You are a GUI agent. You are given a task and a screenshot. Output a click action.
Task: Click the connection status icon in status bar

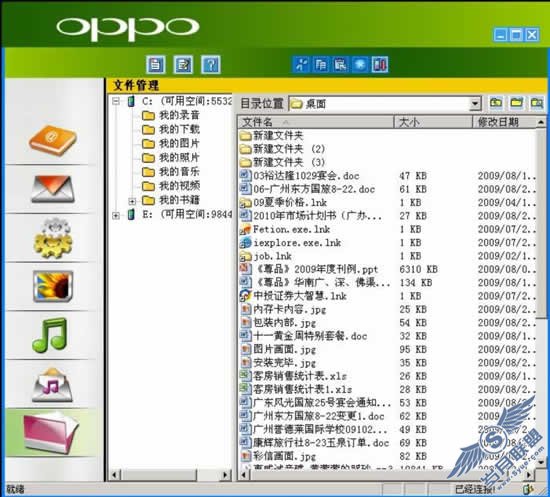528,489
